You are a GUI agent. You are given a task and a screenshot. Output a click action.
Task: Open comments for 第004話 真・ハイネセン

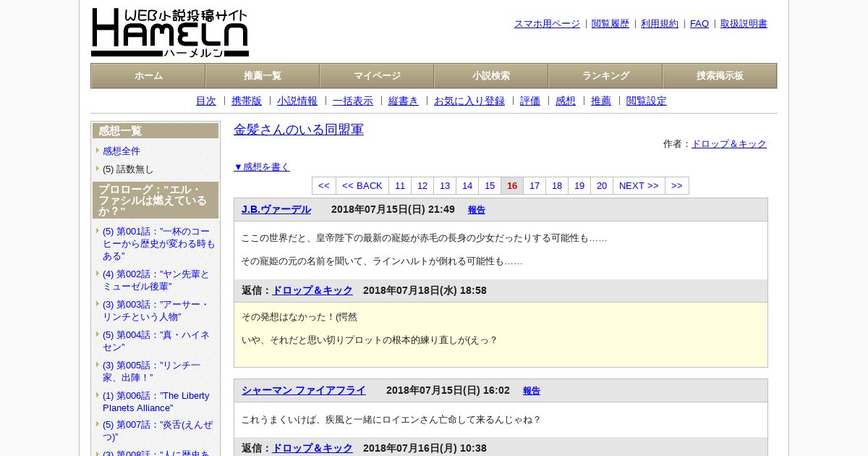(x=156, y=341)
